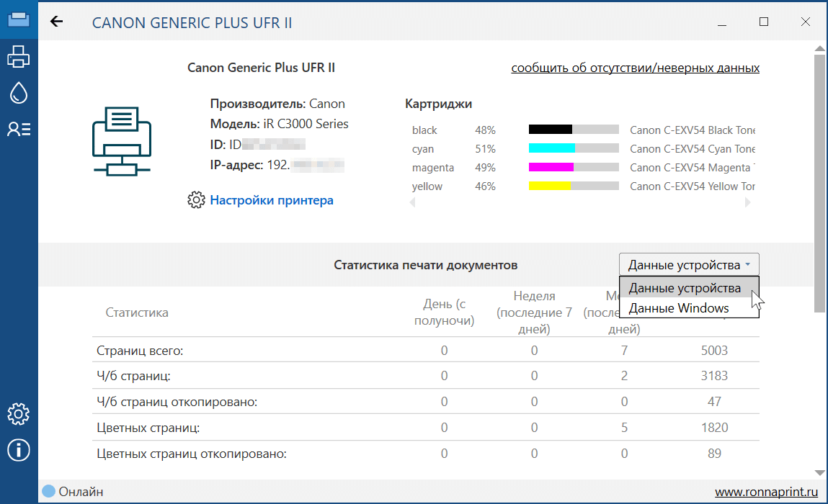
Task: Click the cyan toner level bar
Action: click(x=574, y=148)
